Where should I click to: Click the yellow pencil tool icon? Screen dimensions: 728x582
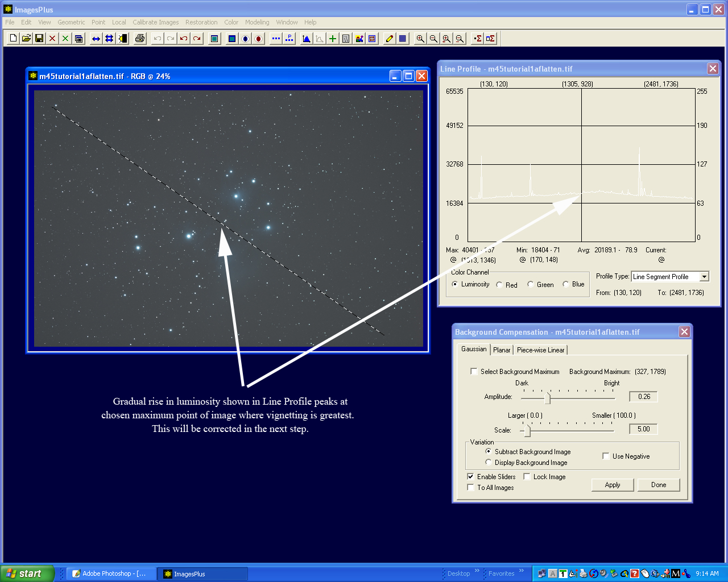tap(390, 39)
